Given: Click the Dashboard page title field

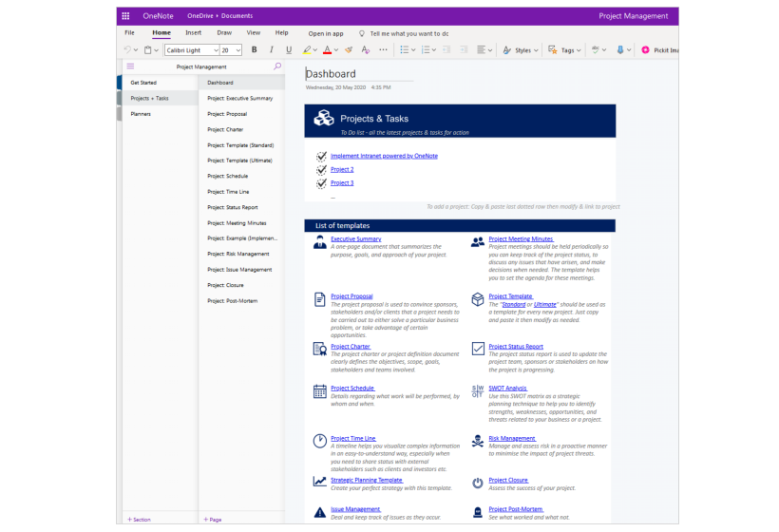Looking at the screenshot, I should [x=359, y=74].
